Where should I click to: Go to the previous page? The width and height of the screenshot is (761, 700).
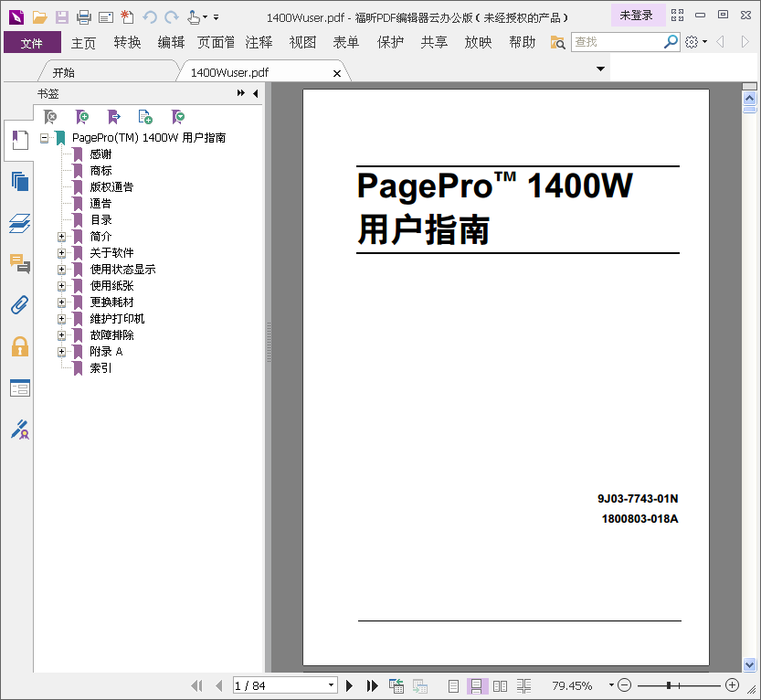point(219,685)
